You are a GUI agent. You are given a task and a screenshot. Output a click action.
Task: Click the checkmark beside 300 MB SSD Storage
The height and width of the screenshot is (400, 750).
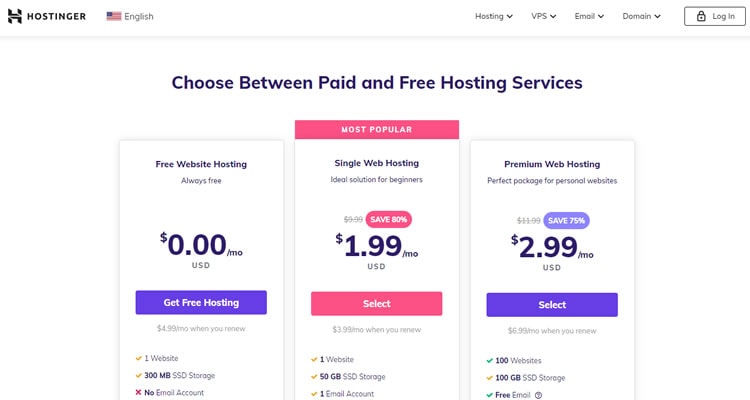click(139, 376)
